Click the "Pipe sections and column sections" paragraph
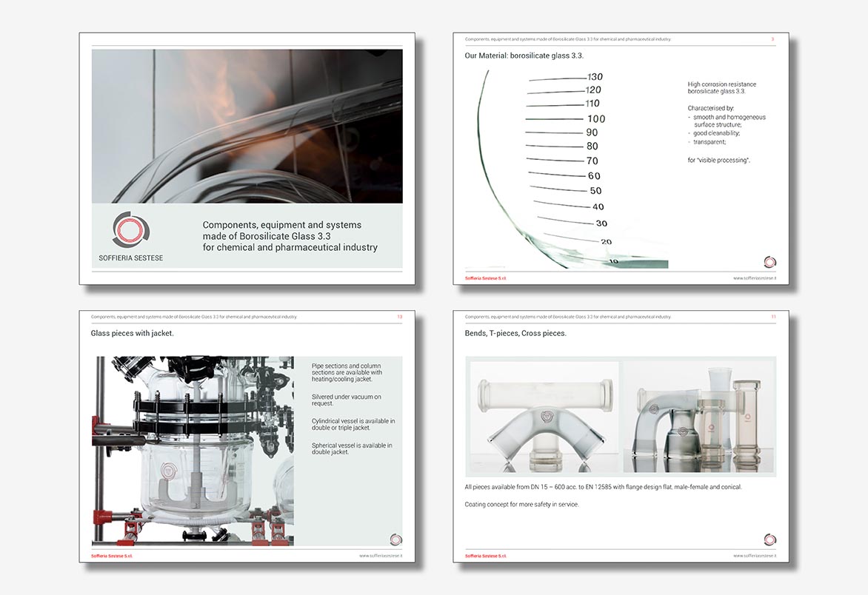Screen dimensions: 868x595 point(347,373)
